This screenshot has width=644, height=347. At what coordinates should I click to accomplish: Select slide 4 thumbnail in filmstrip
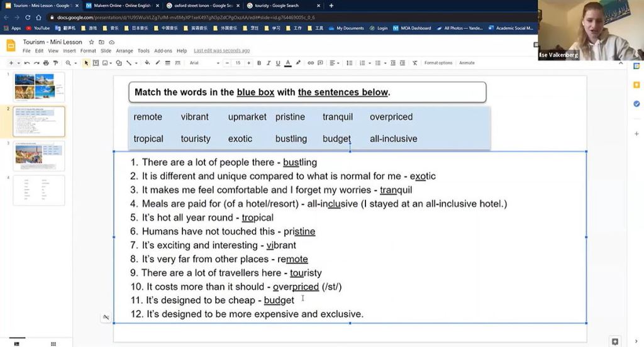pos(39,190)
